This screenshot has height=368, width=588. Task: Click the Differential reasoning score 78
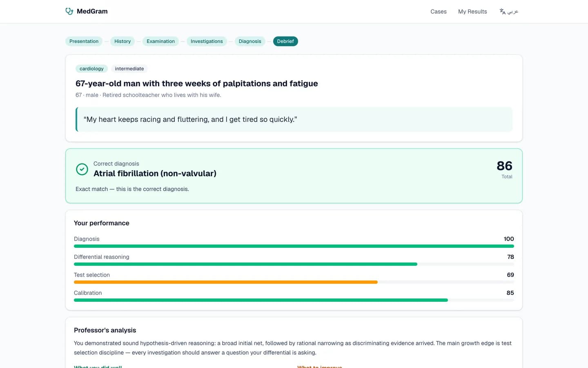pyautogui.click(x=510, y=257)
